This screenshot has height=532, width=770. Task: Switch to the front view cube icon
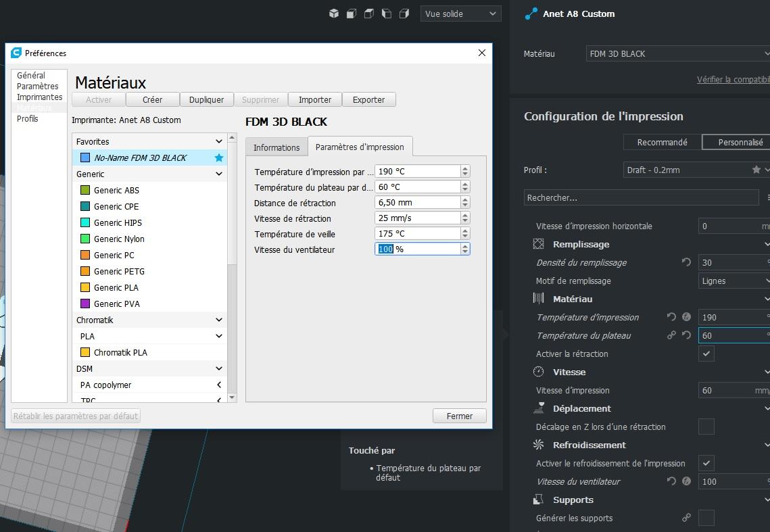click(352, 14)
